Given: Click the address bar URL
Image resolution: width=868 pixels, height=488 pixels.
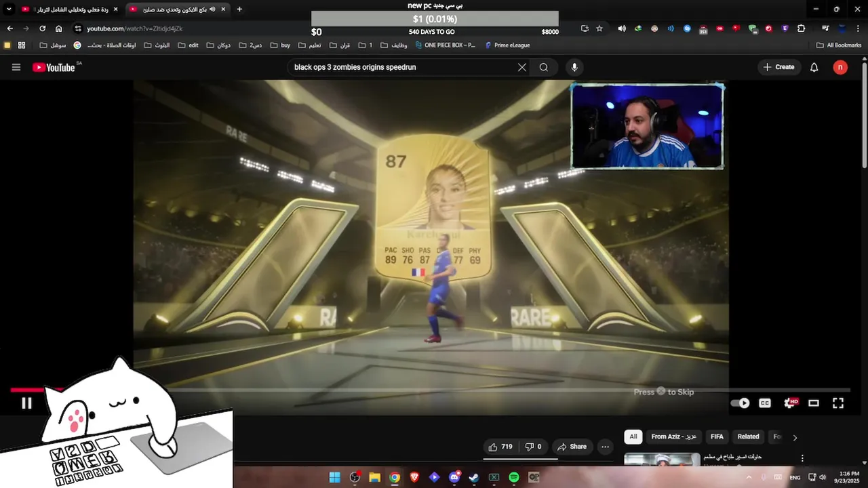Looking at the screenshot, I should [x=134, y=28].
